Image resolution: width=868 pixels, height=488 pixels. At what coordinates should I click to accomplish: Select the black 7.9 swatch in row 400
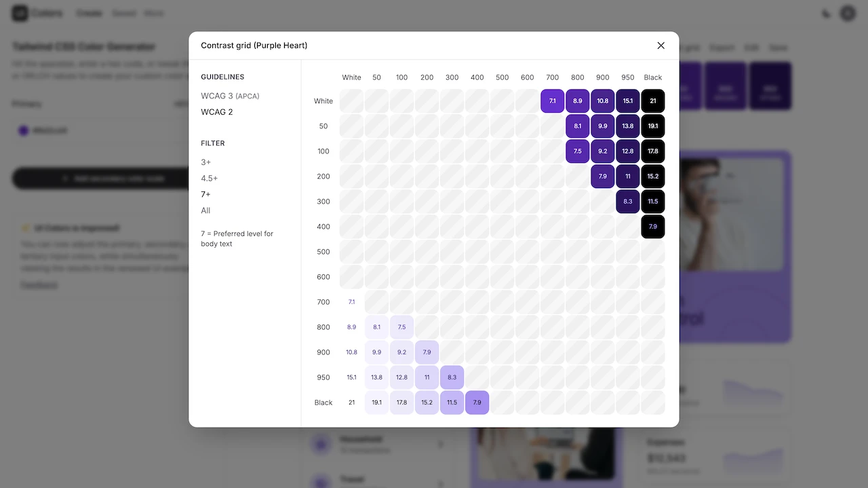(653, 227)
